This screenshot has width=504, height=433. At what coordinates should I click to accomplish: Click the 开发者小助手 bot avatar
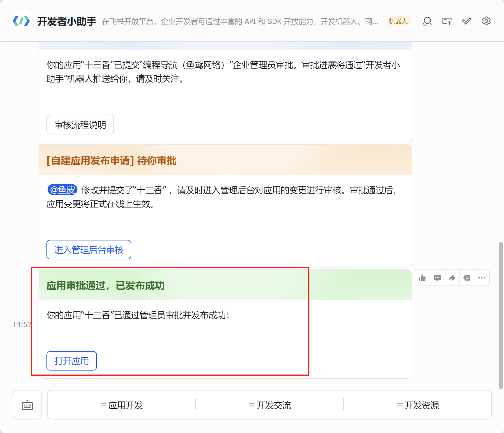21,21
